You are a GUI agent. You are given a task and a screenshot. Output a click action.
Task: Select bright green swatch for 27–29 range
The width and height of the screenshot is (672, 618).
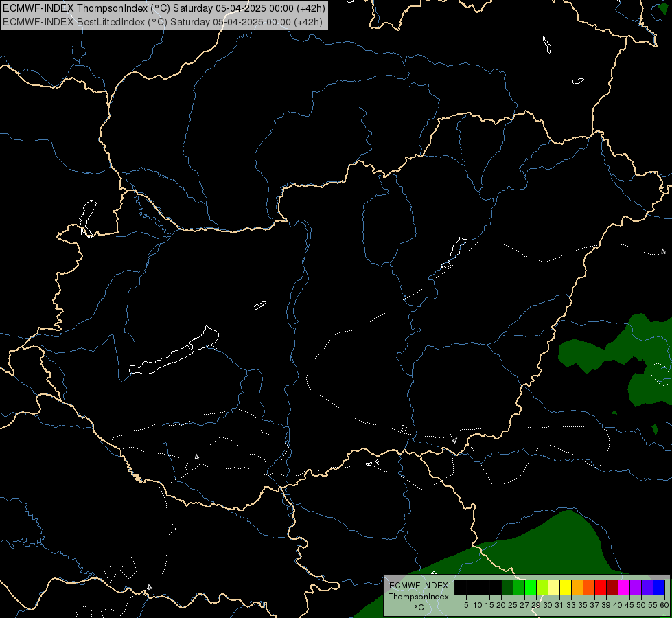(x=531, y=587)
